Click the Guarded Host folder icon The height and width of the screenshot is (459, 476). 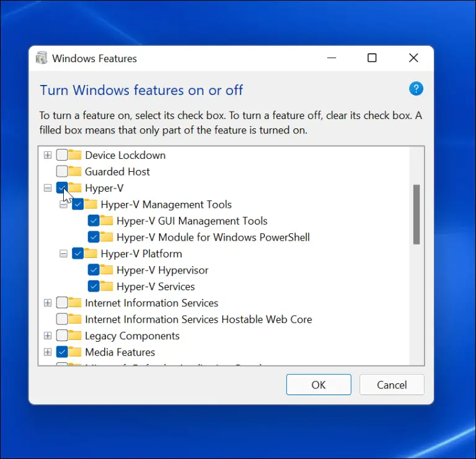(75, 171)
